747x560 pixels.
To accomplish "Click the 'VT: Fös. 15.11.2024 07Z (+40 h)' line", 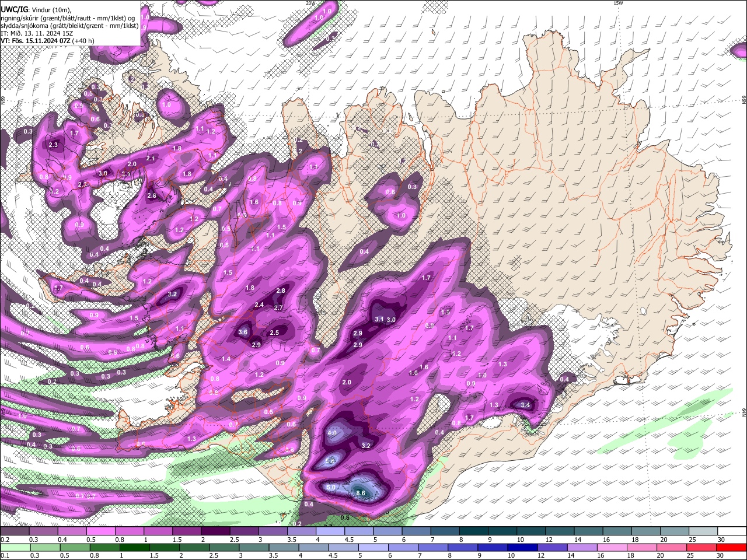I will coord(47,41).
